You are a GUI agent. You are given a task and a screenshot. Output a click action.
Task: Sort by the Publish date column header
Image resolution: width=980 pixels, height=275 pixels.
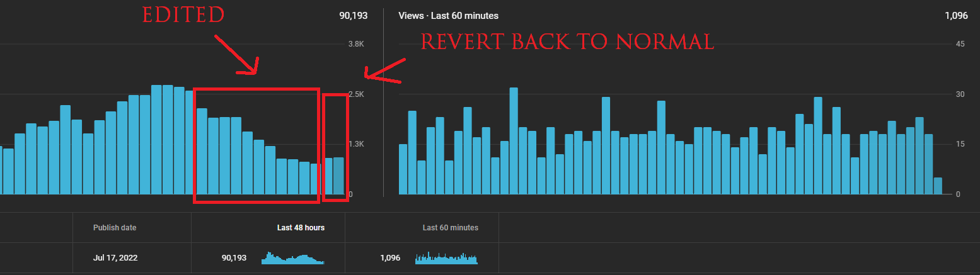[x=115, y=228]
